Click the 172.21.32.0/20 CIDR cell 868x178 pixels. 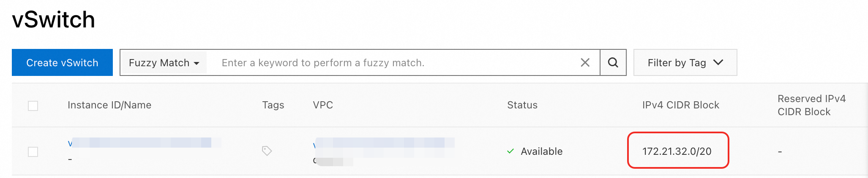pos(677,151)
